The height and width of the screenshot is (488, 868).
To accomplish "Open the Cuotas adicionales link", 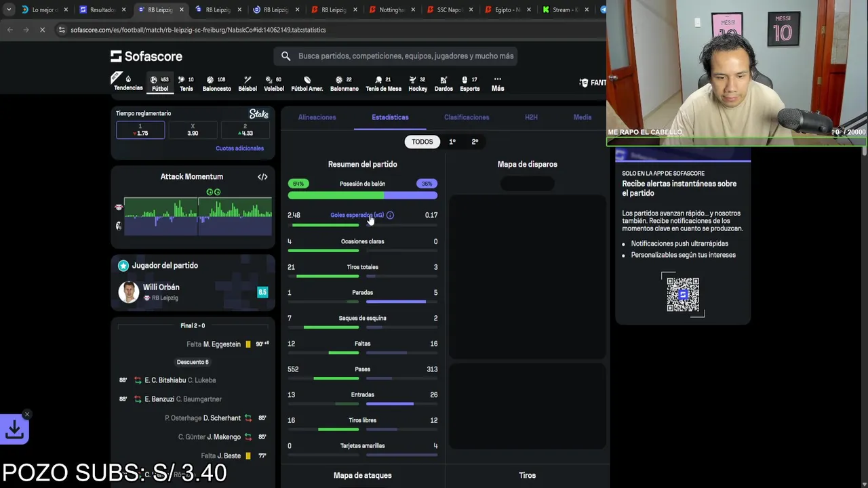I will 239,148.
